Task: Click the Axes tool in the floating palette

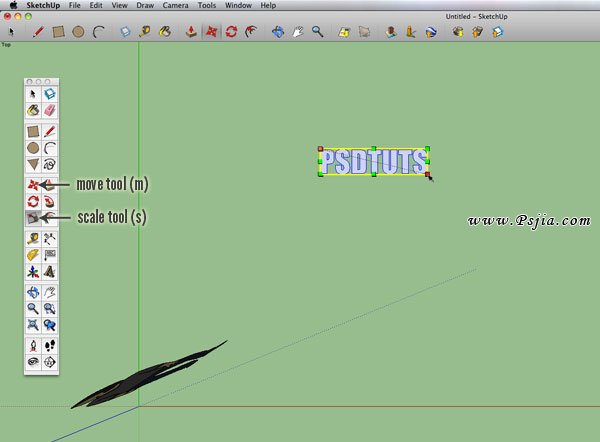Action: click(33, 271)
